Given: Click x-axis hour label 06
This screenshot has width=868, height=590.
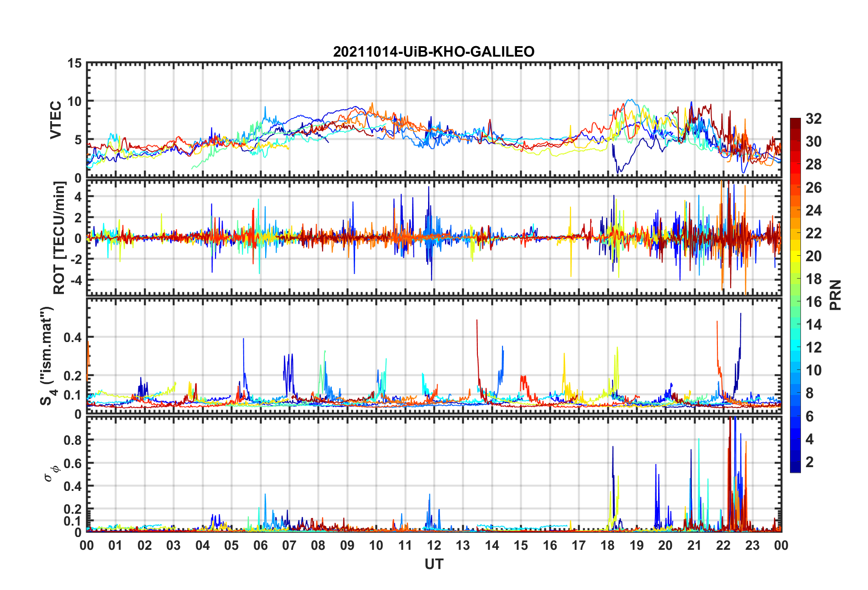Looking at the screenshot, I should (x=260, y=545).
